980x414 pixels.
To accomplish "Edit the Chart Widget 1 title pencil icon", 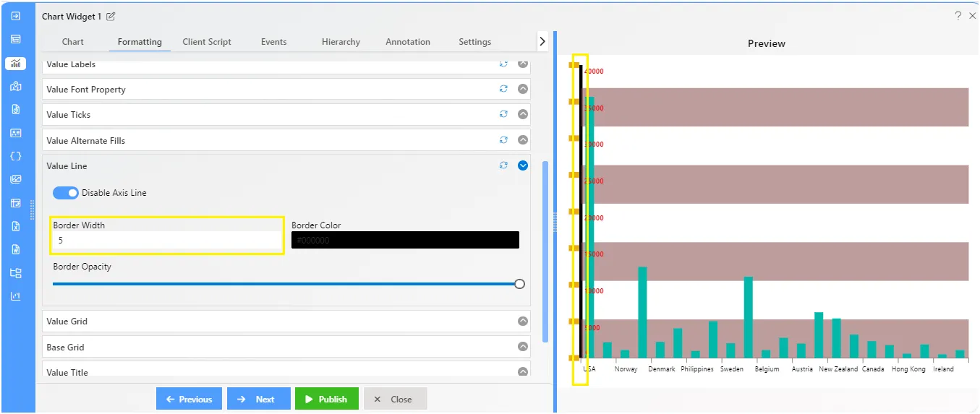I will (111, 17).
